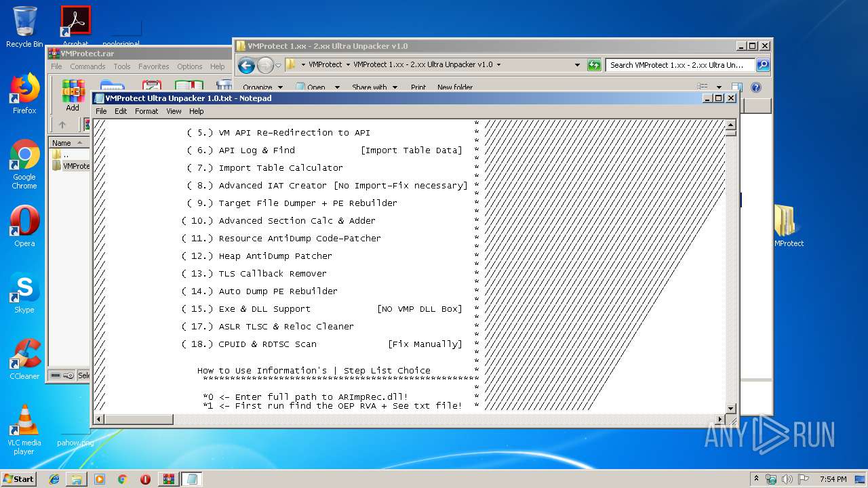Click Explorer search input field

tap(680, 65)
